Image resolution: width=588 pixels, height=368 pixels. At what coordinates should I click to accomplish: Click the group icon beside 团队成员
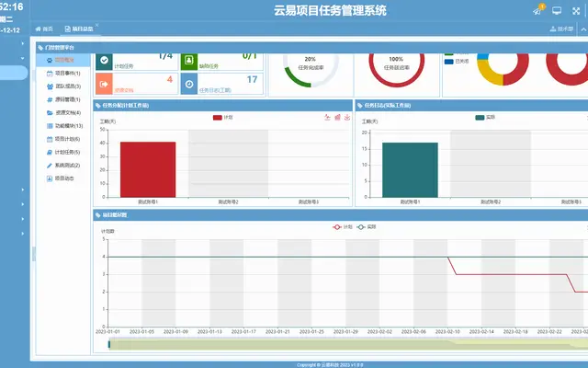pos(50,86)
